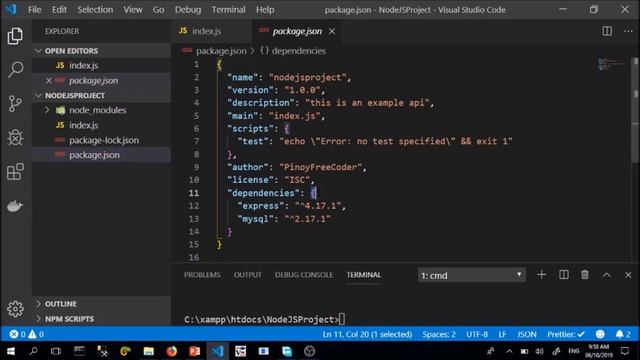This screenshot has width=640, height=360.
Task: Open the Help menu
Action: click(x=265, y=9)
